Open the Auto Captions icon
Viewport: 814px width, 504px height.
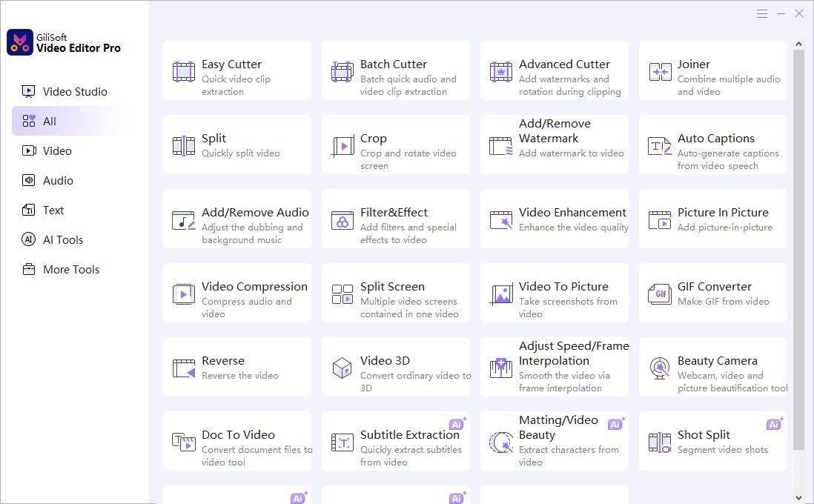pyautogui.click(x=660, y=146)
